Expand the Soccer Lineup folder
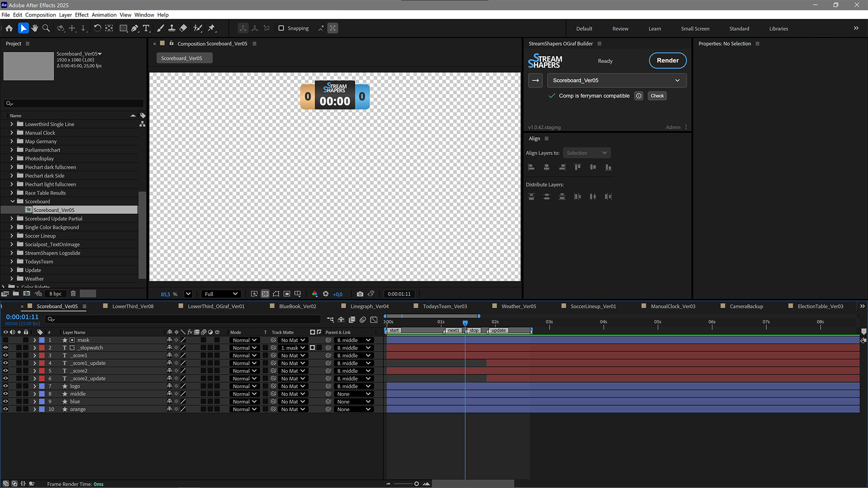Screen dimensions: 868x488 click(12, 236)
